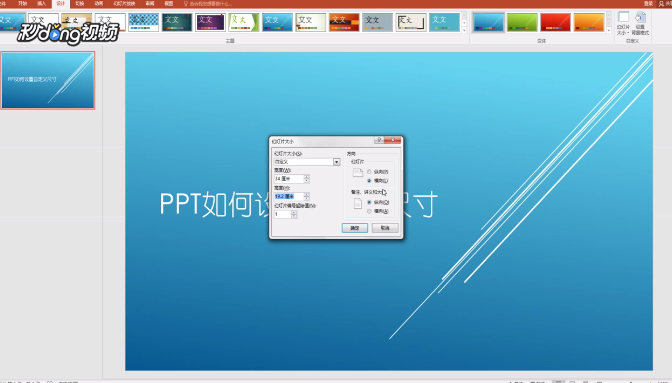Apply the dark green theme thumbnail
Viewport: 672px width, 383px height.
[x=177, y=22]
